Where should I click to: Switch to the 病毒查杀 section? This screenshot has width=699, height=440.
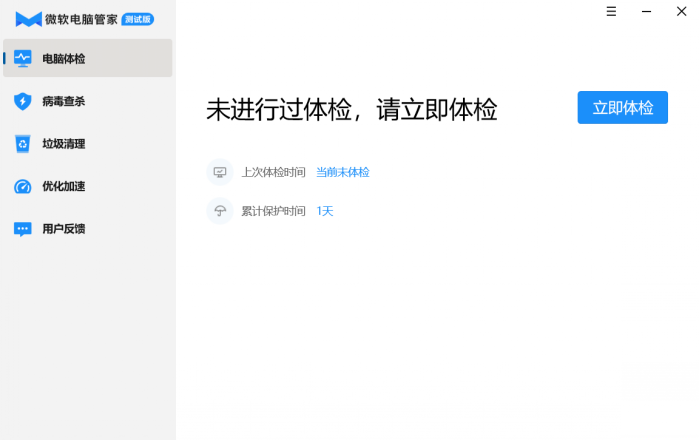pyautogui.click(x=88, y=101)
